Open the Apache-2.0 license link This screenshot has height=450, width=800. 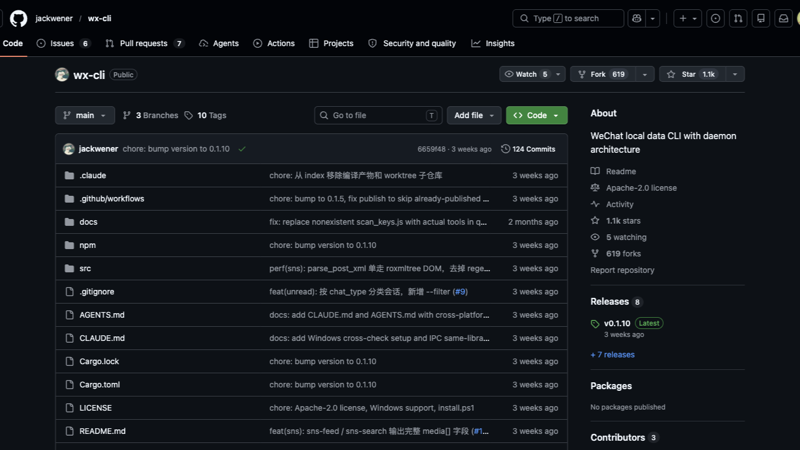point(641,188)
